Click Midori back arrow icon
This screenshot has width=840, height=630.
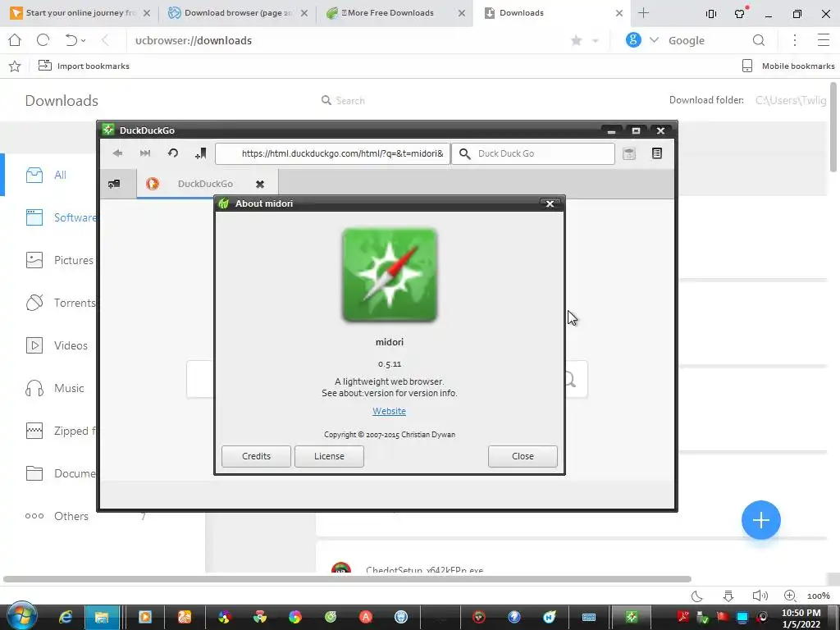[x=117, y=153]
